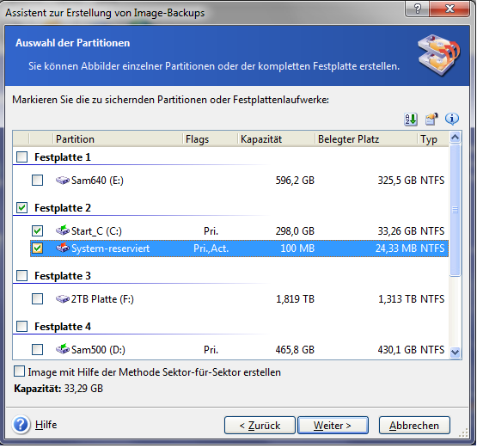Click the 33,26 GB used space value

397,231
